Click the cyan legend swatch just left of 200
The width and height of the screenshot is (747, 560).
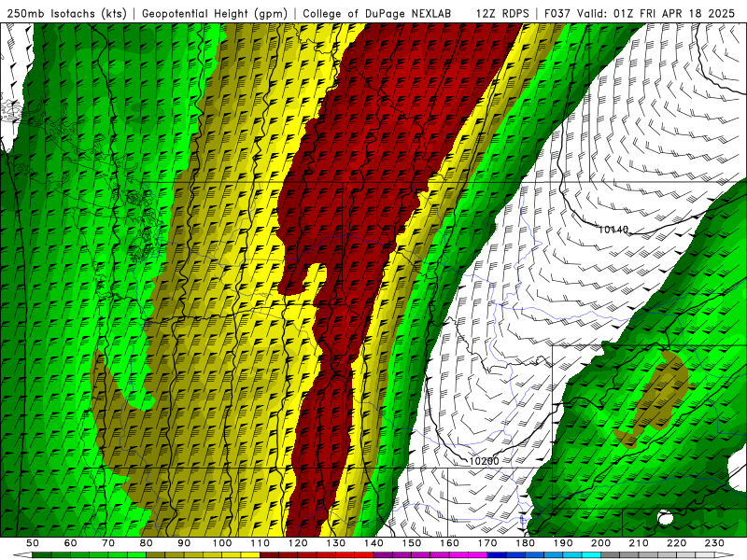click(x=591, y=555)
